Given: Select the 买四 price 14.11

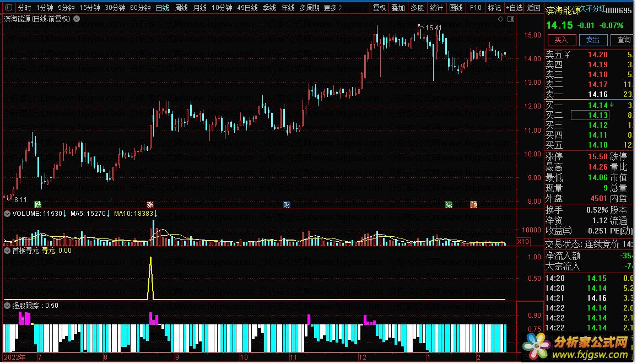Looking at the screenshot, I should click(597, 135).
